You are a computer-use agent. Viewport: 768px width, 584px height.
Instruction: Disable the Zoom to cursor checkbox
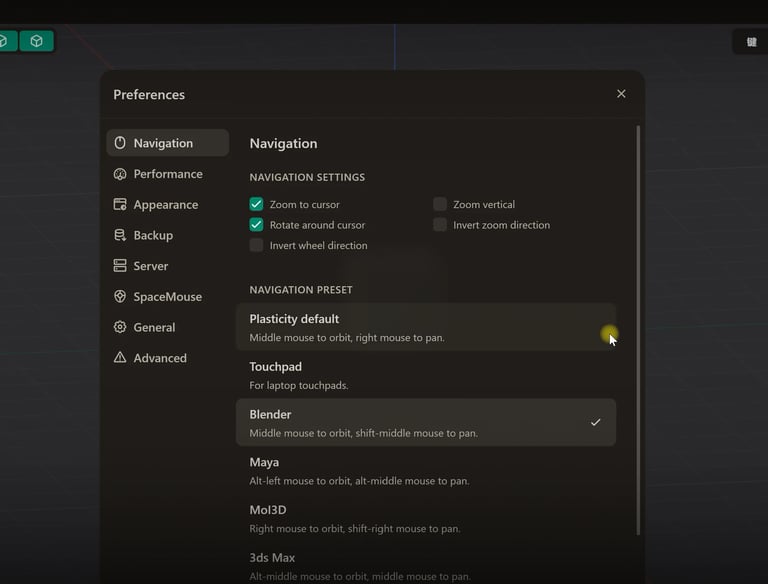256,204
